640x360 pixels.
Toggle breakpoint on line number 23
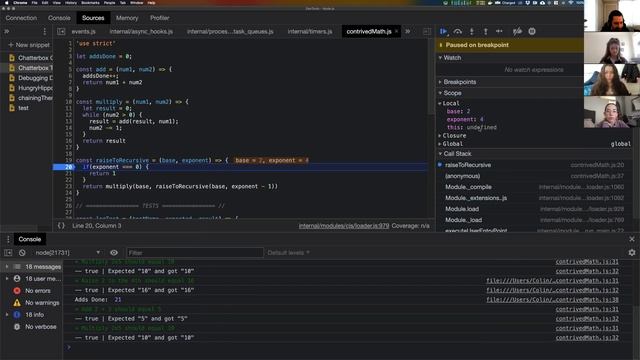coord(68,186)
